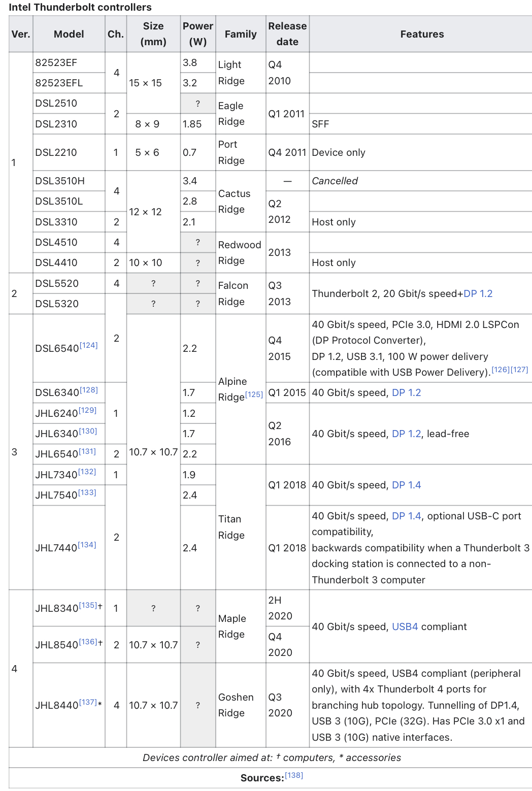Image resolution: width=532 pixels, height=791 pixels.
Task: Click the 'Falcon Ridge' family cell
Action: tap(241, 293)
